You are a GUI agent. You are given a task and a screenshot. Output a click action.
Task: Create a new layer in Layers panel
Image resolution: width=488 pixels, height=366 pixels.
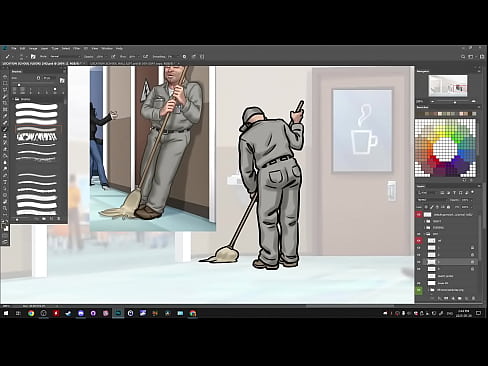pyautogui.click(x=466, y=298)
